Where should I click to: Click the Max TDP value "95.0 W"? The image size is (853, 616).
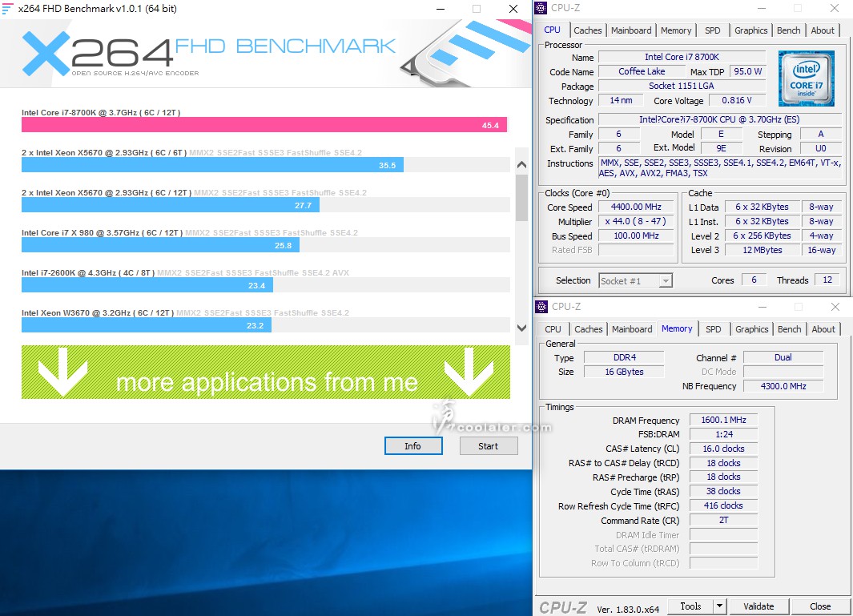point(747,71)
